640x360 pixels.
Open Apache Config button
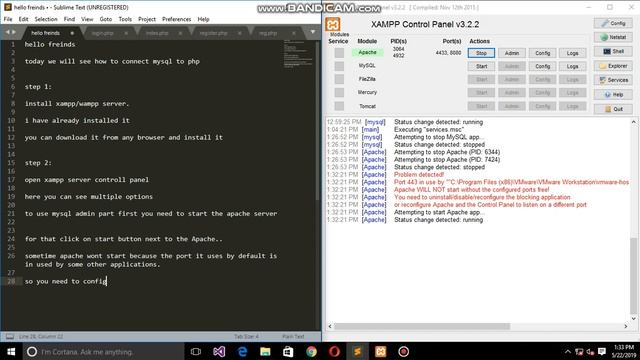click(x=542, y=53)
